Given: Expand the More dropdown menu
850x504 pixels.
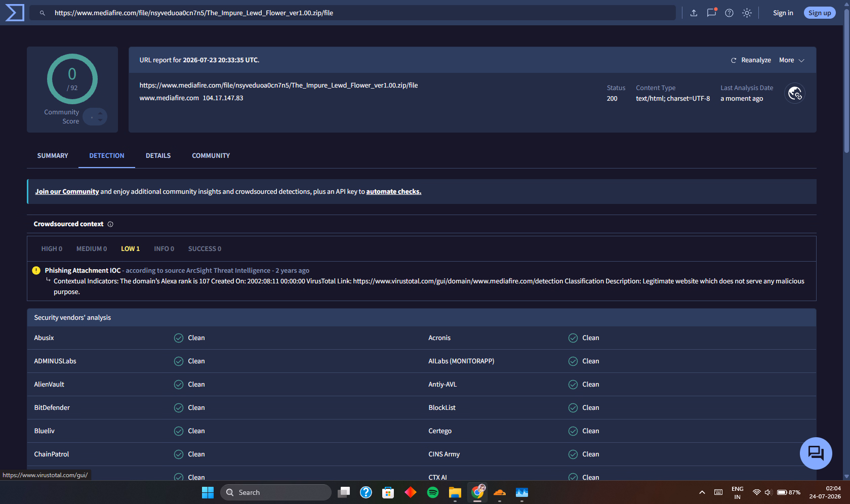Looking at the screenshot, I should coord(791,60).
